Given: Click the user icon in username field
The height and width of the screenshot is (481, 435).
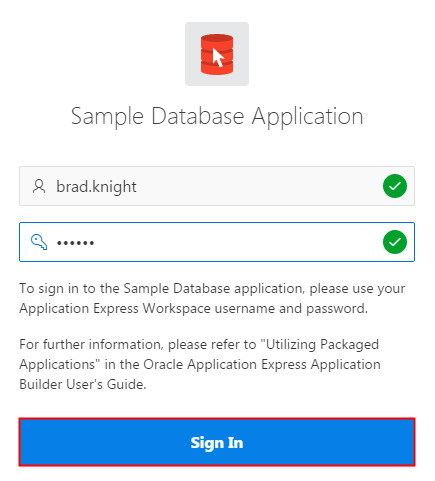Looking at the screenshot, I should tap(39, 186).
